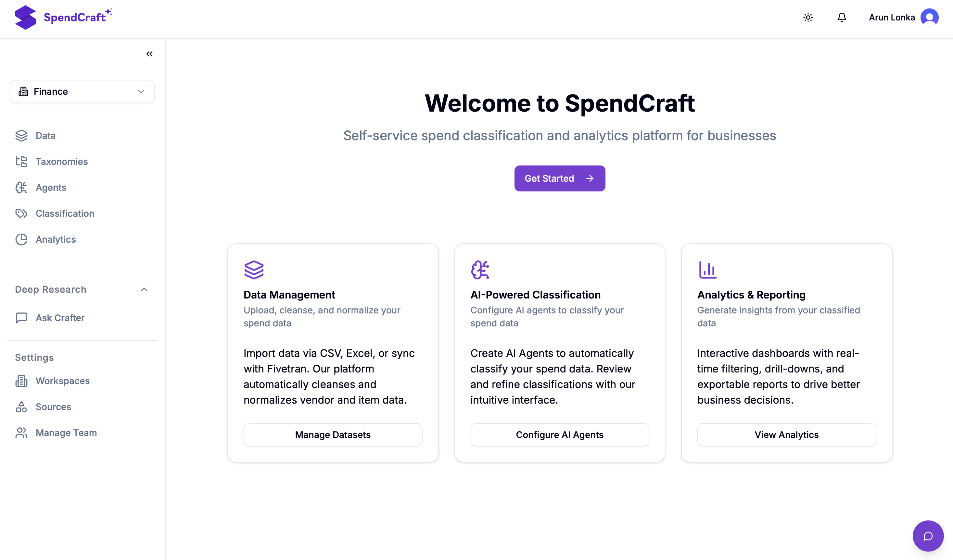Click the Analytics pie chart icon
The image size is (953, 560).
21,239
